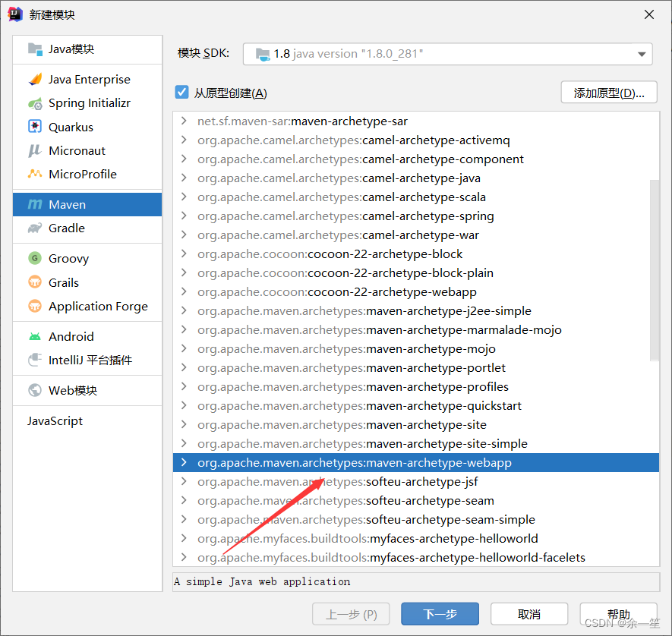672x636 pixels.
Task: Select JavaScript project type
Action: point(87,421)
